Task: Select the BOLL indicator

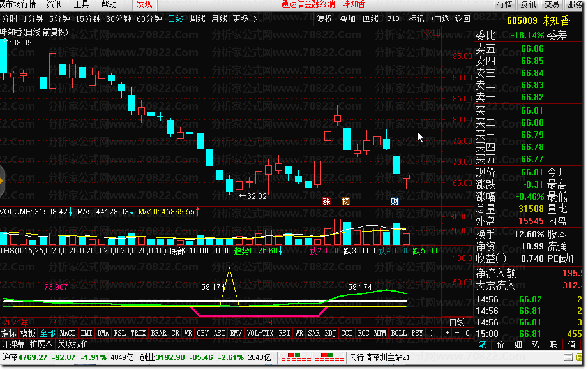Action: pyautogui.click(x=398, y=333)
